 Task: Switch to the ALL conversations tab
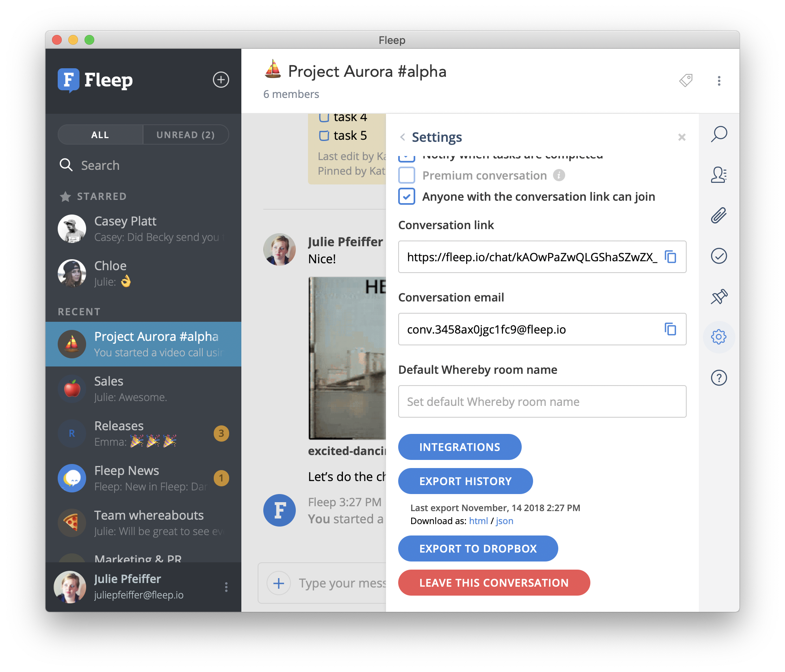coord(100,135)
